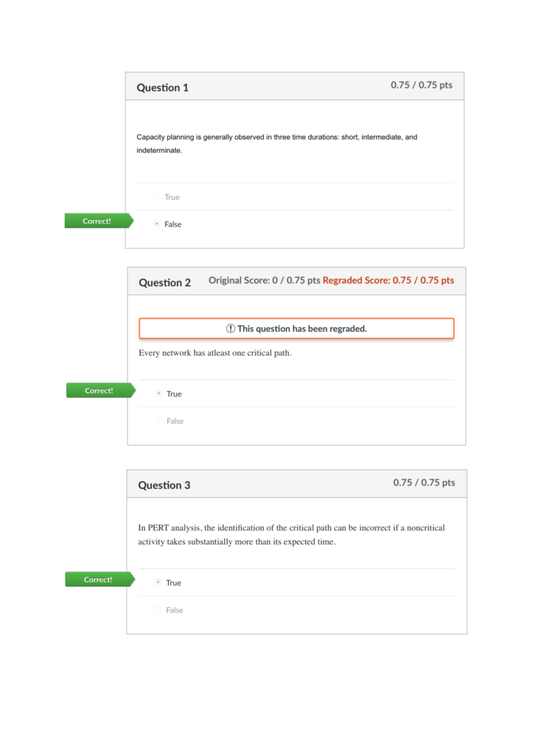This screenshot has height=756, width=534.
Task: Click the Correct! badge beside Question 2
Action: [x=99, y=390]
